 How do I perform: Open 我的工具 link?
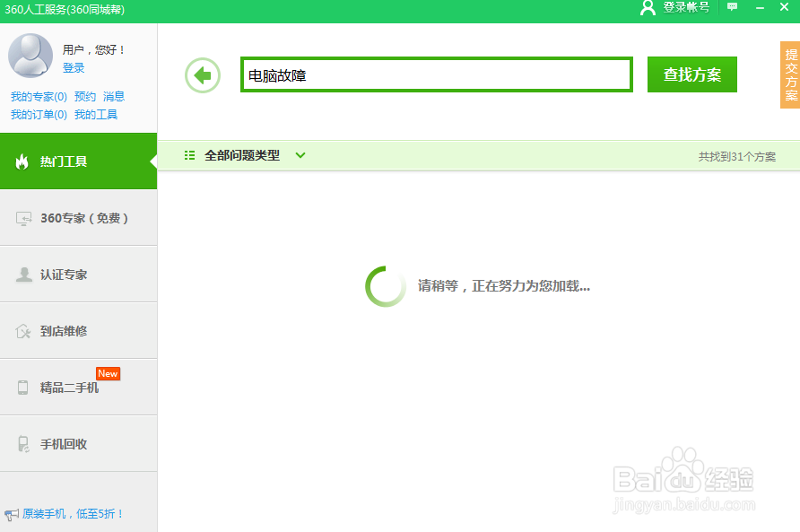[x=96, y=114]
